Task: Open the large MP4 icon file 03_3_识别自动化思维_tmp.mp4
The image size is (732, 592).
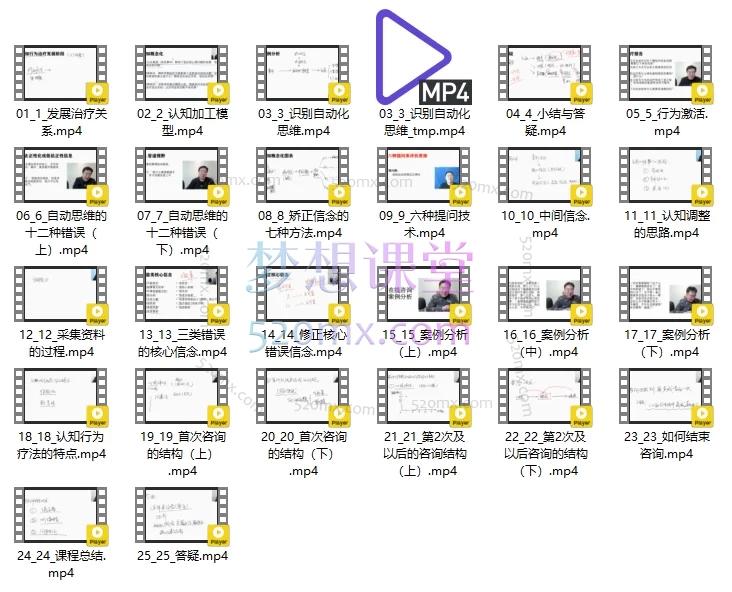Action: (424, 58)
